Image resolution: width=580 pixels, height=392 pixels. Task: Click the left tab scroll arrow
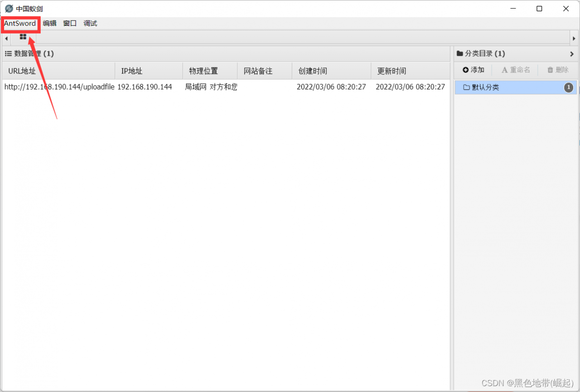6,39
